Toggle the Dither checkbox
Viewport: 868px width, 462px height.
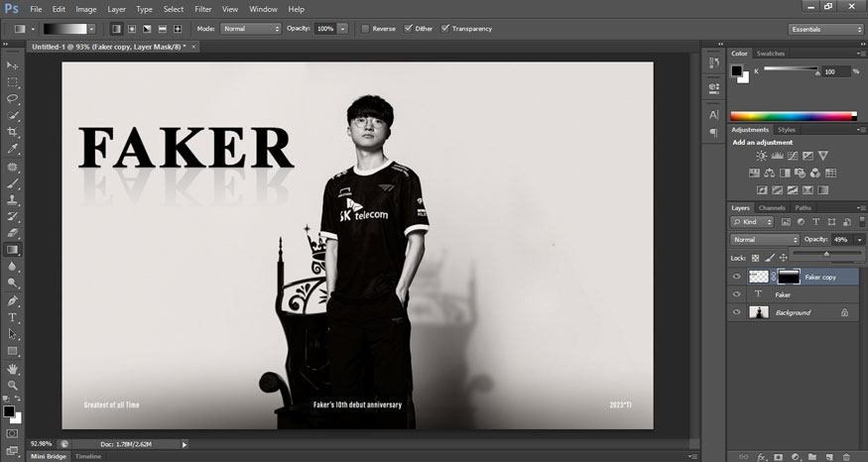pos(409,29)
